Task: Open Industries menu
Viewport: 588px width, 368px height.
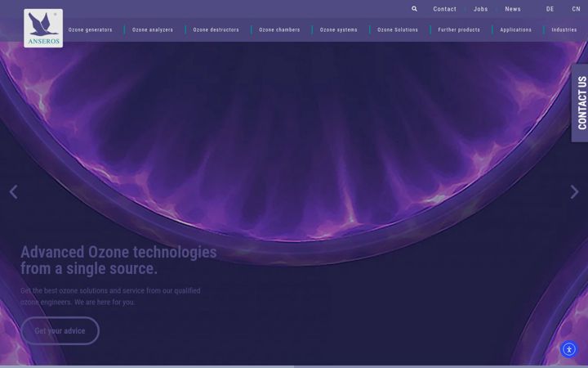Action: pyautogui.click(x=564, y=29)
